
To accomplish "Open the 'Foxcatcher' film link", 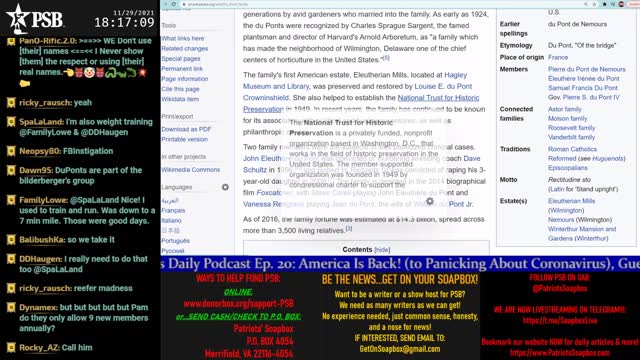I will tap(269, 193).
